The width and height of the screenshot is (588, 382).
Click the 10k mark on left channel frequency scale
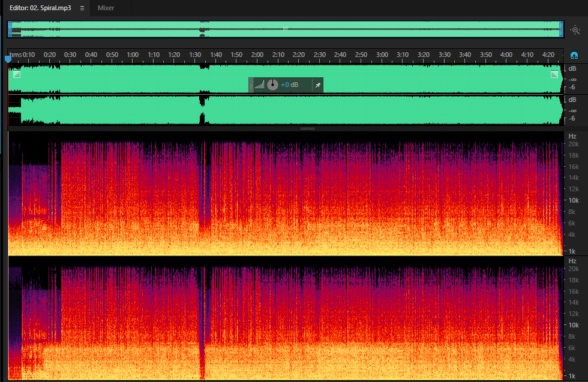[574, 200]
